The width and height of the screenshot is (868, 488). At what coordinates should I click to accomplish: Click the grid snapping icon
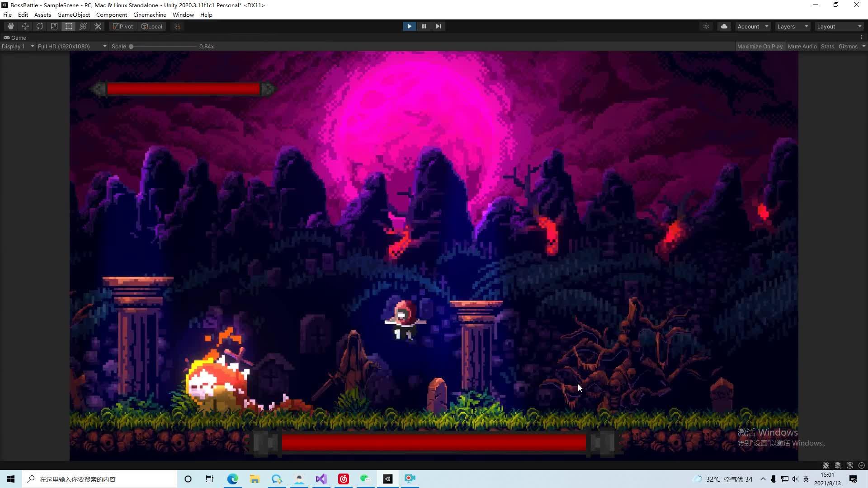click(177, 26)
